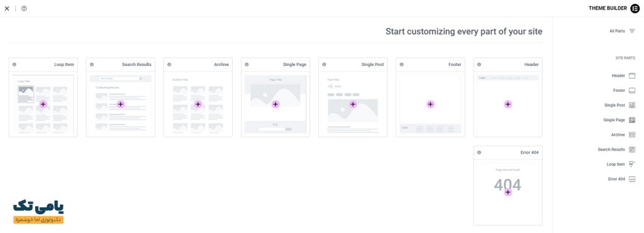
Task: Open Error 404 in Site Parts menu
Action: 616,179
